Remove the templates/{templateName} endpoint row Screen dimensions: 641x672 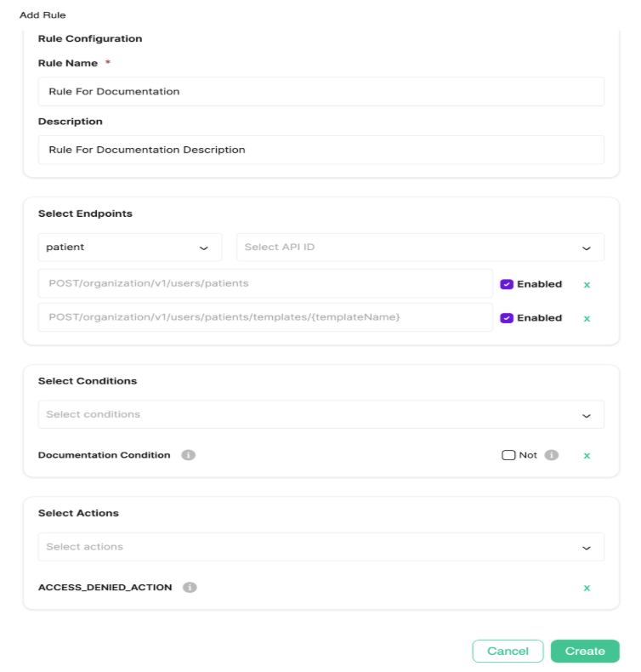587,318
